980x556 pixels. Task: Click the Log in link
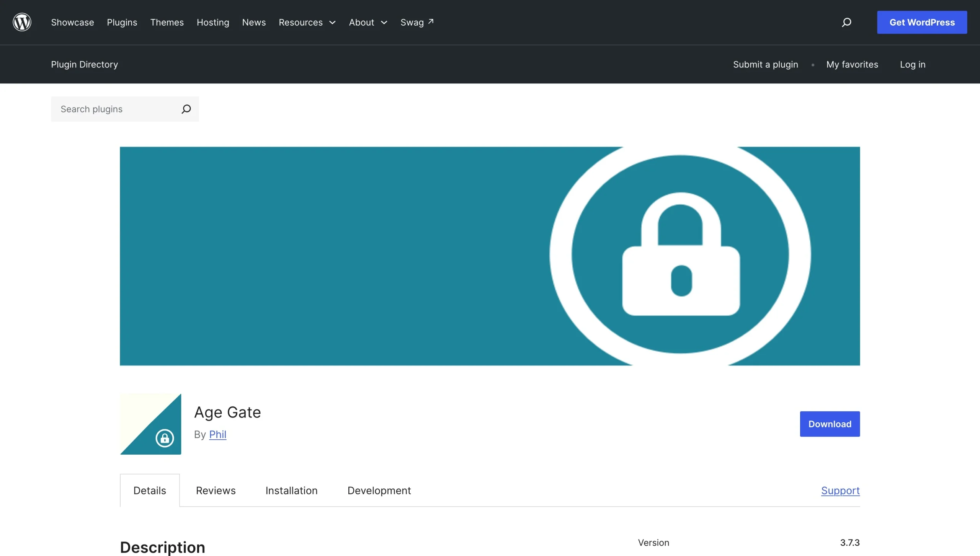point(913,64)
